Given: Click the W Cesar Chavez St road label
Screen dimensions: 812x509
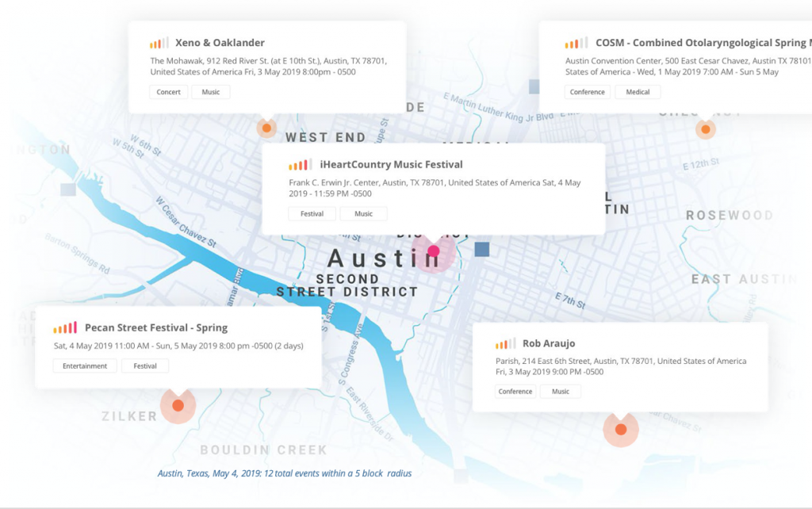Looking at the screenshot, I should pos(186,223).
